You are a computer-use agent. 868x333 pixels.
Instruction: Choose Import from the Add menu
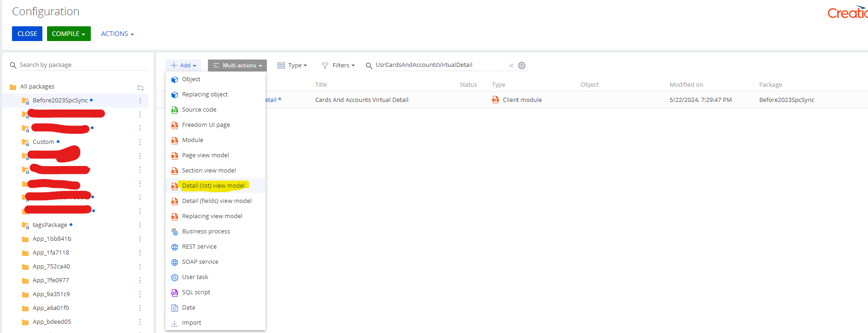(215, 323)
